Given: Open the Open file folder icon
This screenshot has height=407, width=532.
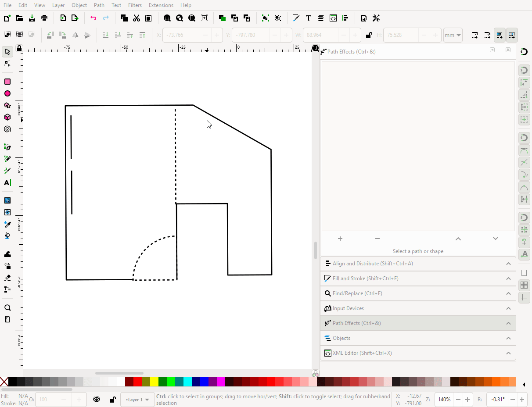Looking at the screenshot, I should click(20, 18).
